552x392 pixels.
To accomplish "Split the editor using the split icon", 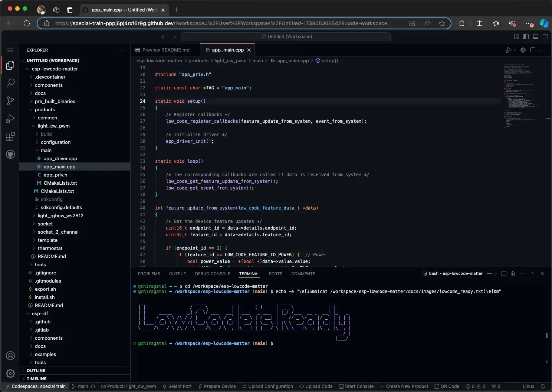I will [x=533, y=50].
